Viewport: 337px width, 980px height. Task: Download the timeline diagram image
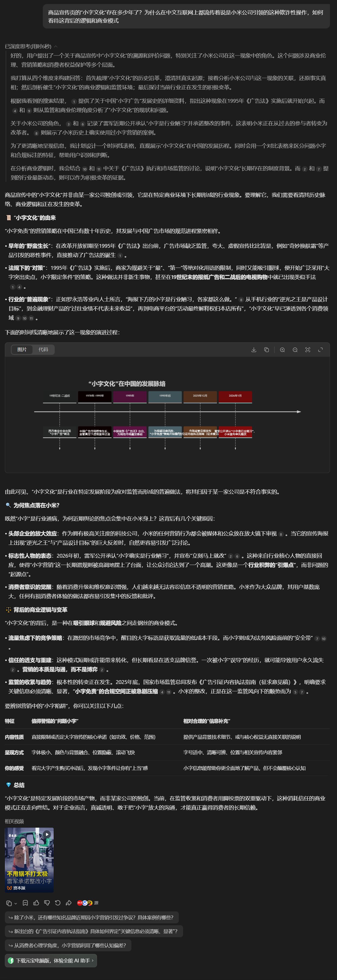[254, 350]
